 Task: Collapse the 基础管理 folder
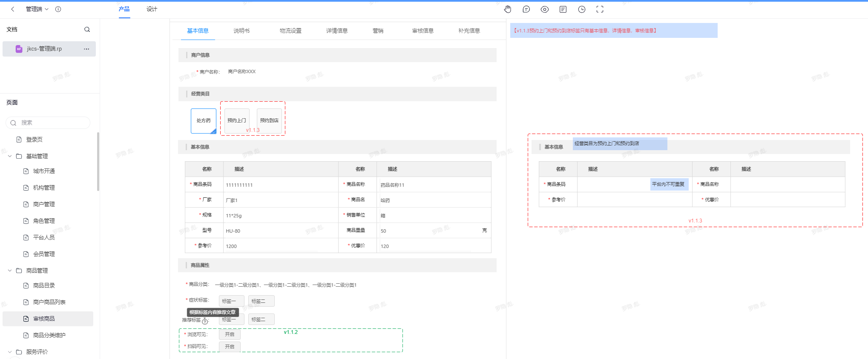point(10,156)
